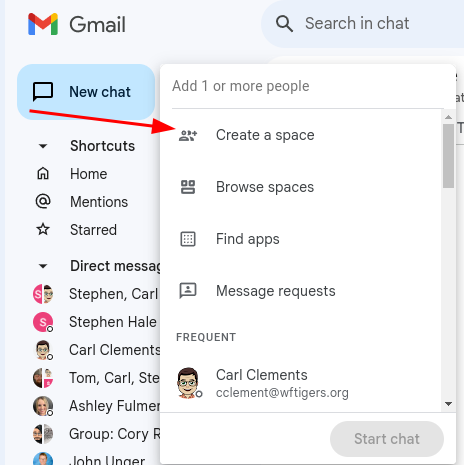Viewport: 464px width, 465px height.
Task: Collapse the Shortcuts section
Action: click(x=43, y=146)
